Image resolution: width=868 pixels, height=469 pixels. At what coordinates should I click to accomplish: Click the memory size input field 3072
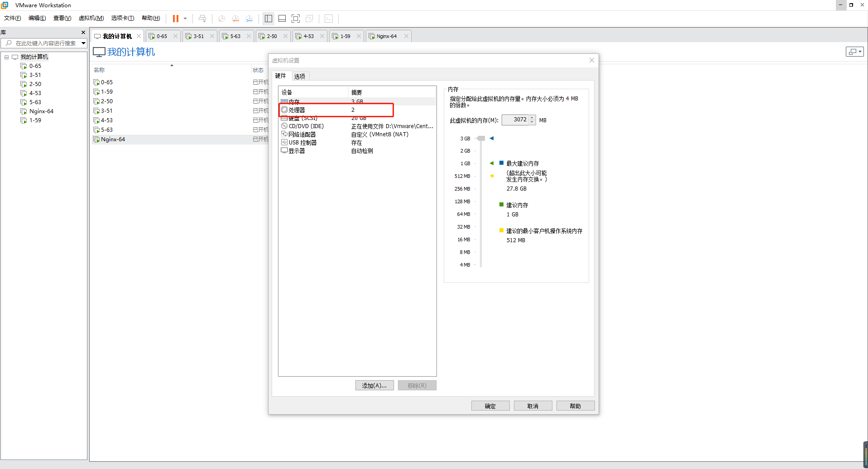(x=515, y=120)
